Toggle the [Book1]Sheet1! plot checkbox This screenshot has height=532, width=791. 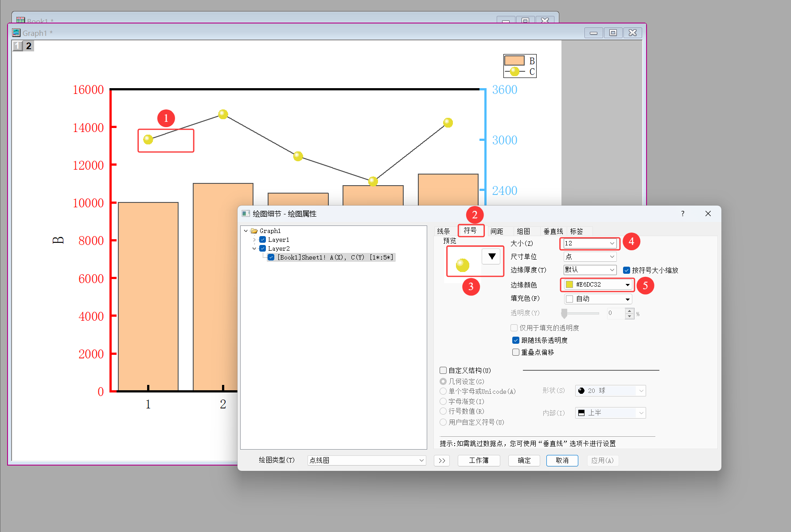[x=271, y=257]
